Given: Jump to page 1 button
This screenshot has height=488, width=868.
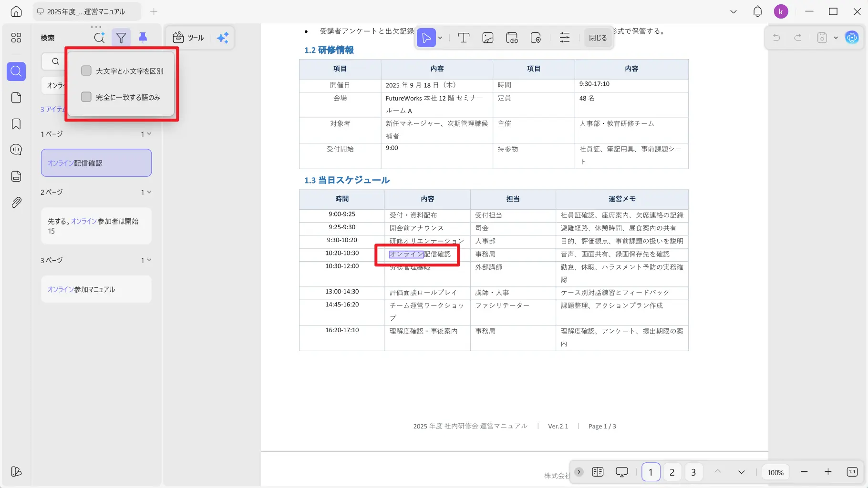Looking at the screenshot, I should click(651, 472).
